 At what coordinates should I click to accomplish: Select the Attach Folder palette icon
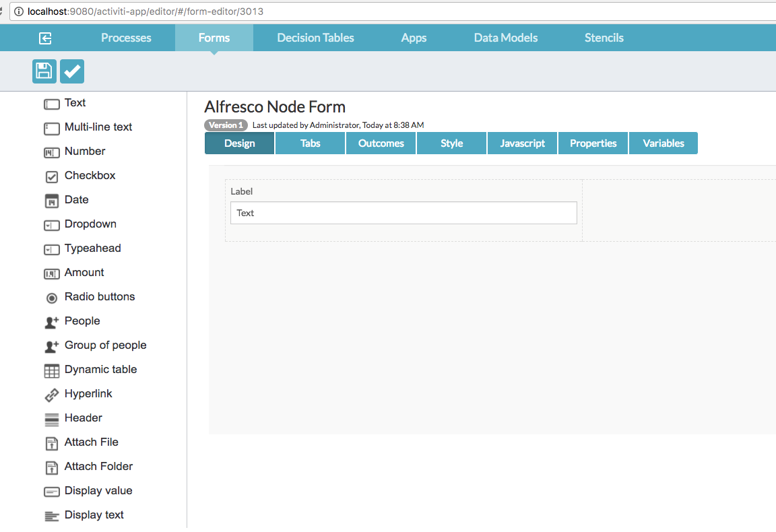[52, 468]
